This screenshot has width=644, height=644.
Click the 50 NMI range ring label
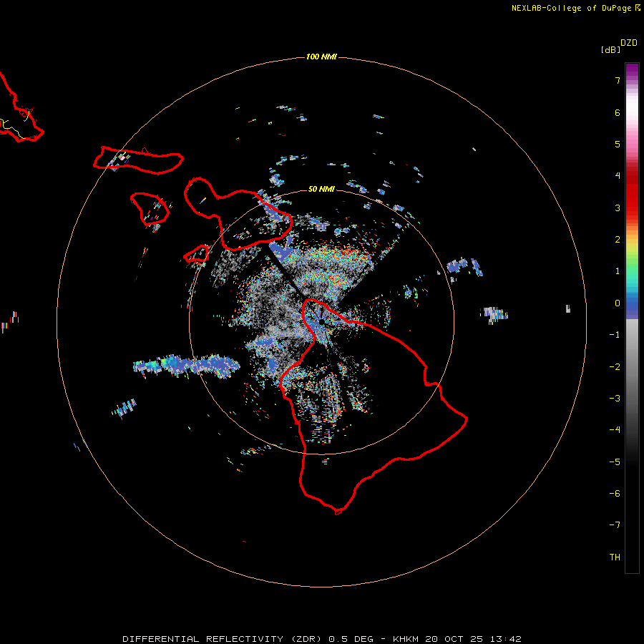321,190
